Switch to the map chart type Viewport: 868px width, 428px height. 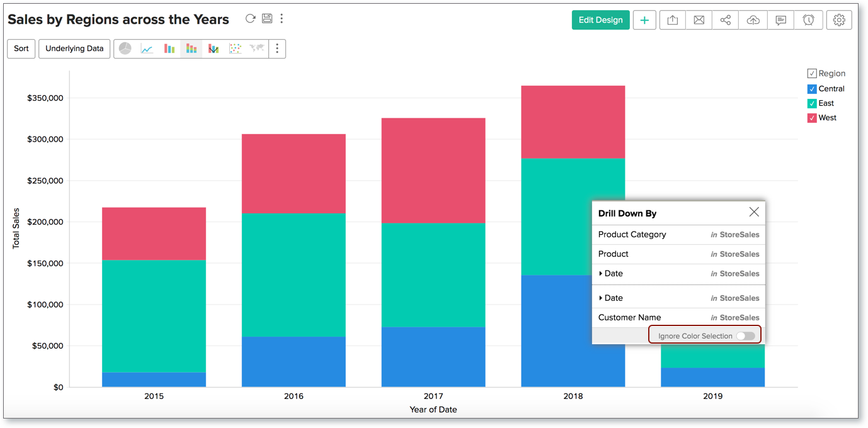[256, 48]
